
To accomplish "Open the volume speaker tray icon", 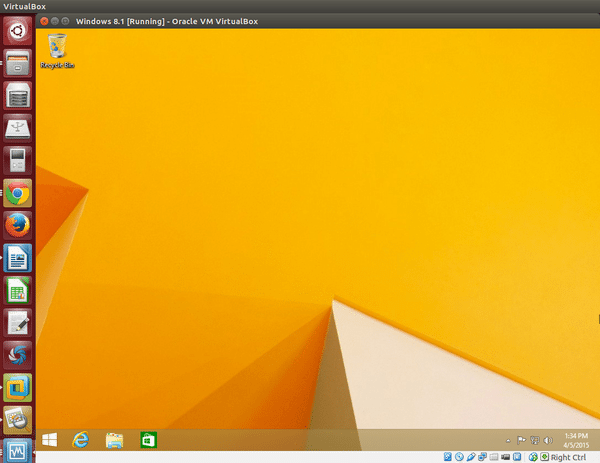I will 548,440.
